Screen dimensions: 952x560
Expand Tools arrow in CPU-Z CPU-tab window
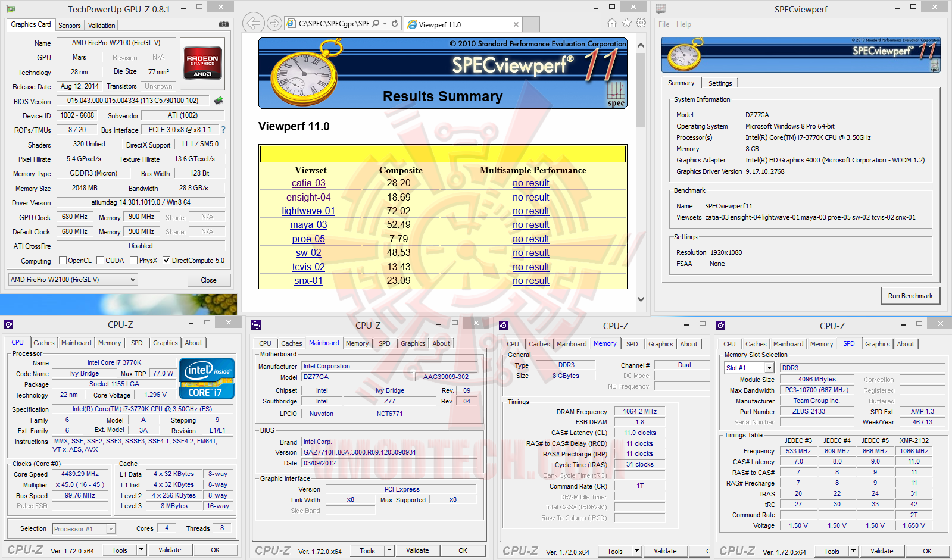click(142, 550)
